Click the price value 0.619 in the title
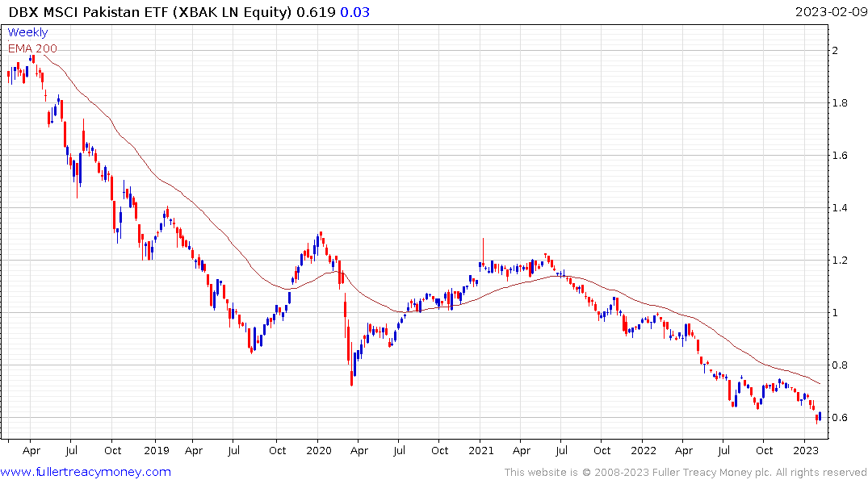This screenshot has height=484, width=868. (x=316, y=12)
